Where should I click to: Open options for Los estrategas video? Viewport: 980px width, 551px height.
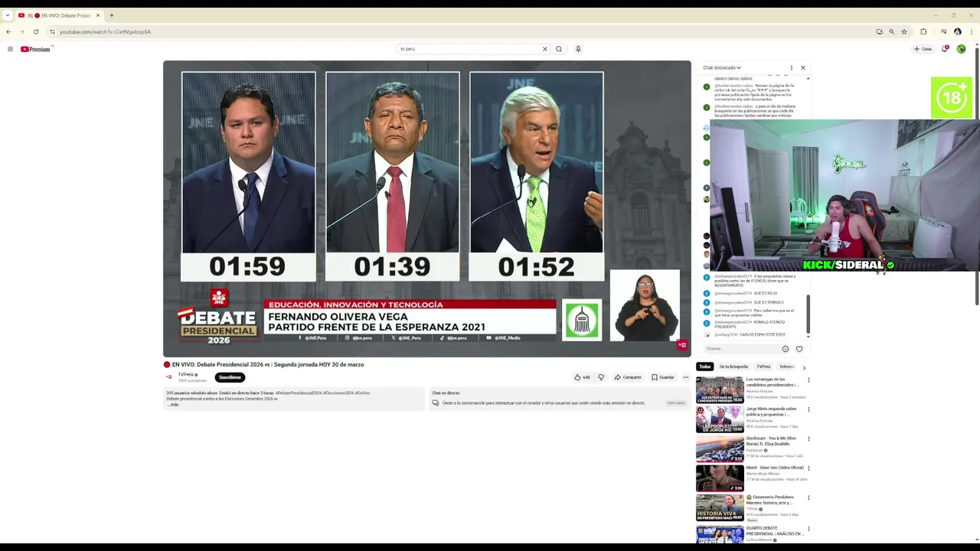coord(808,380)
